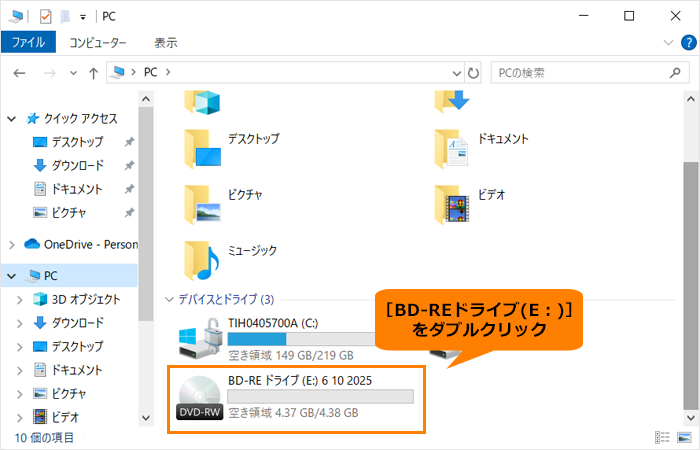Open ピクチャ under Quick Access

pyautogui.click(x=60, y=212)
